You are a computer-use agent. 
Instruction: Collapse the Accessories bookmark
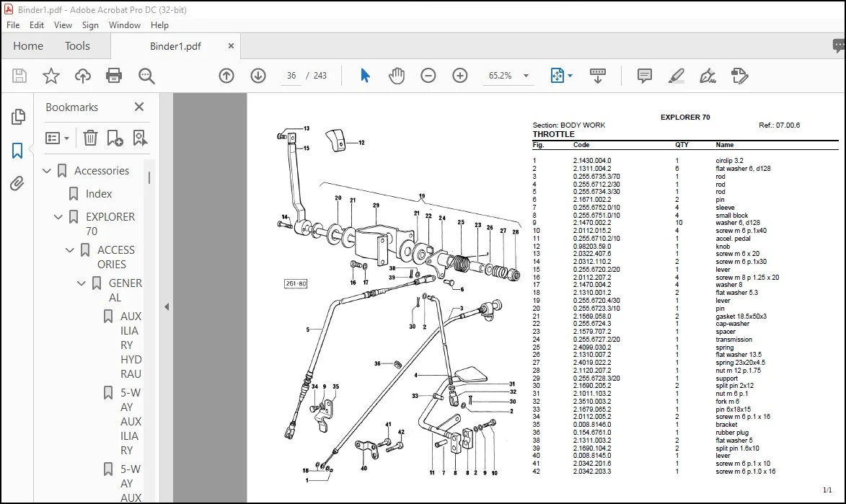coord(47,171)
